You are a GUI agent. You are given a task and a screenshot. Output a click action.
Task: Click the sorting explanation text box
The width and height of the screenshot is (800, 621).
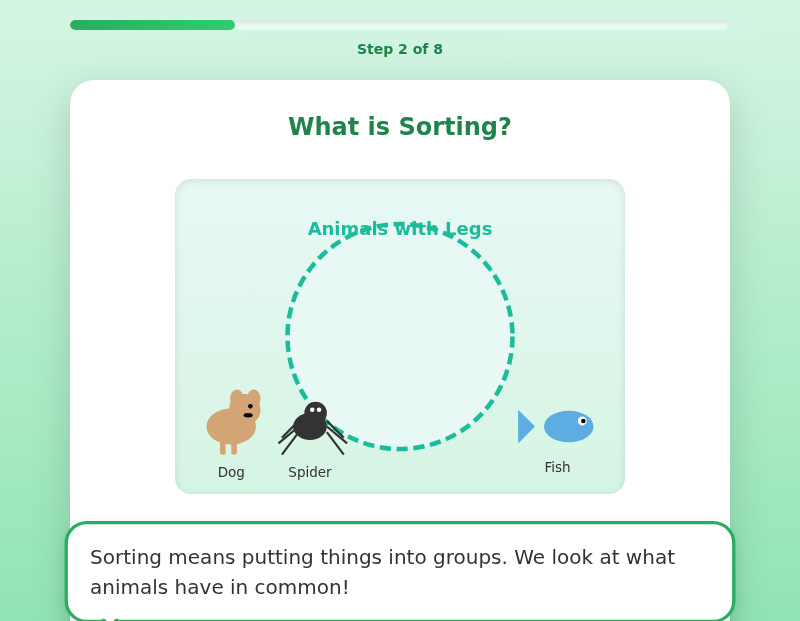point(400,572)
